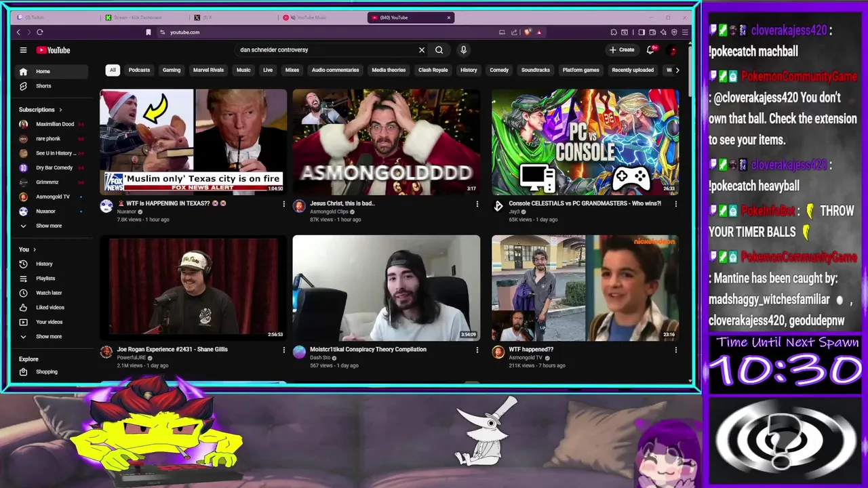Start voice search with microphone icon
This screenshot has height=488, width=868.
[x=464, y=50]
